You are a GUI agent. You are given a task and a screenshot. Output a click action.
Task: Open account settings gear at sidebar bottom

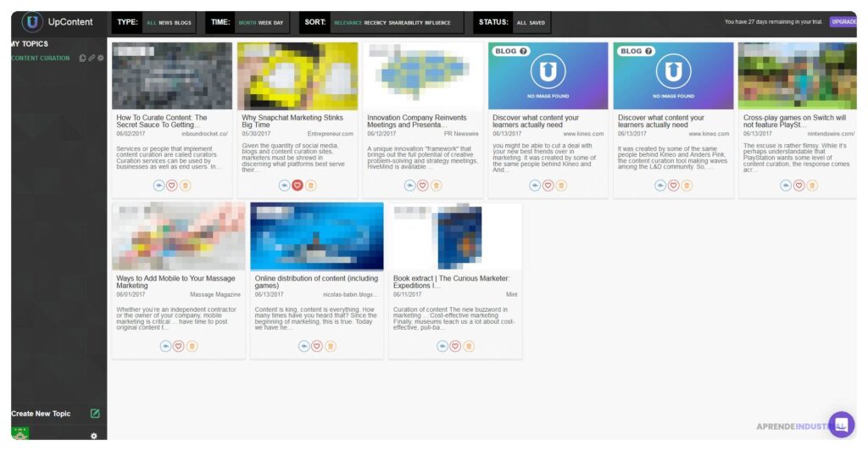pyautogui.click(x=93, y=436)
